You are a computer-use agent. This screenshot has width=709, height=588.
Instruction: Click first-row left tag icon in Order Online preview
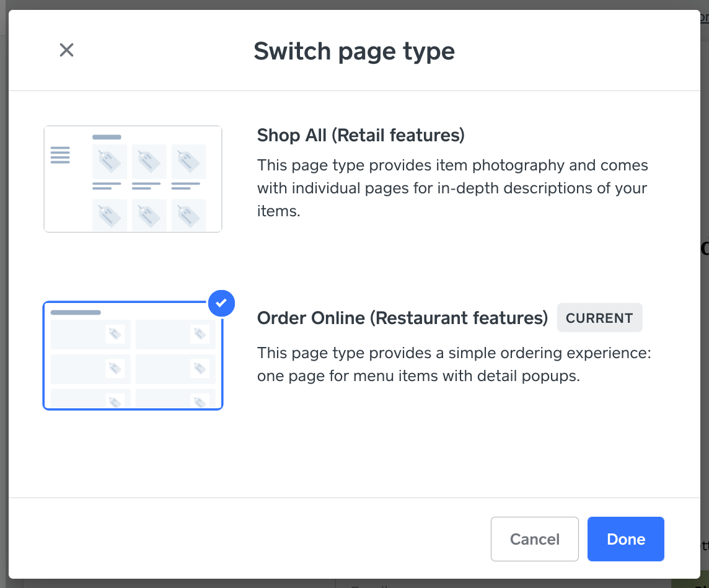115,335
